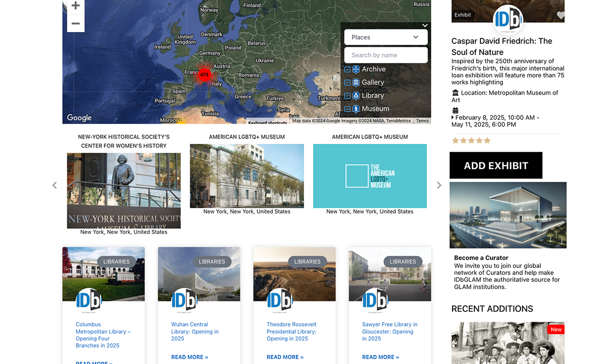Screen dimensions: 605x364
Task: Open the Places dropdown
Action: [x=386, y=37]
